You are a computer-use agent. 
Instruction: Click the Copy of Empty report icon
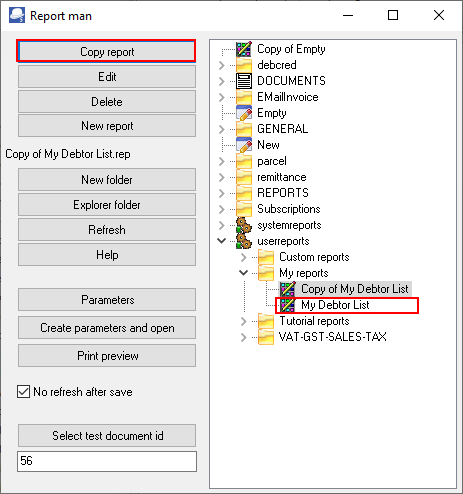point(244,49)
